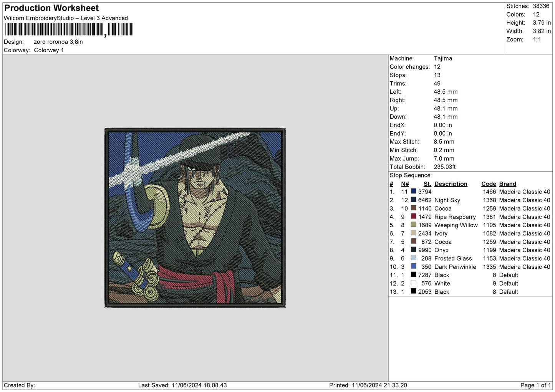The width and height of the screenshot is (555, 392).
Task: Click the Stops value 13
Action: point(437,75)
